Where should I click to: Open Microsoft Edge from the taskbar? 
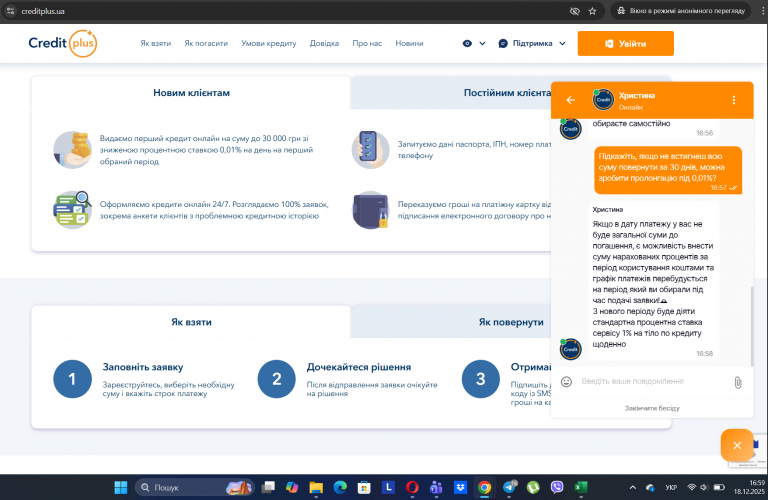[340, 487]
